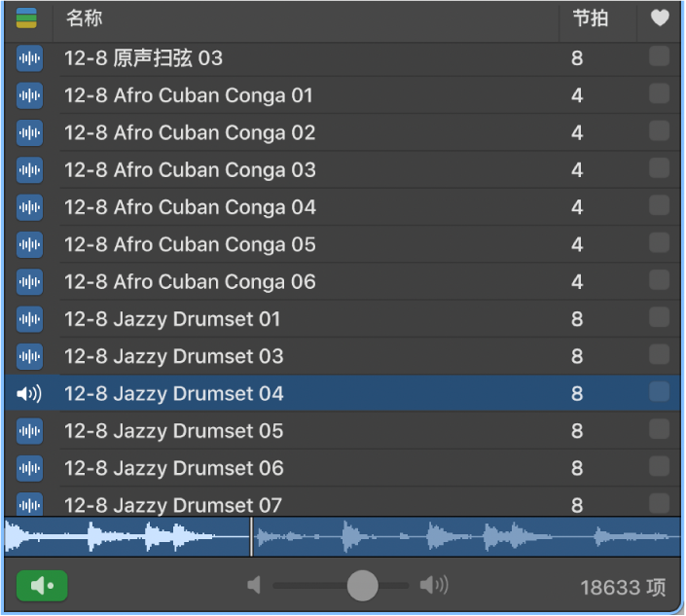Click the waveform playhead marker
The width and height of the screenshot is (686, 616).
tap(251, 537)
